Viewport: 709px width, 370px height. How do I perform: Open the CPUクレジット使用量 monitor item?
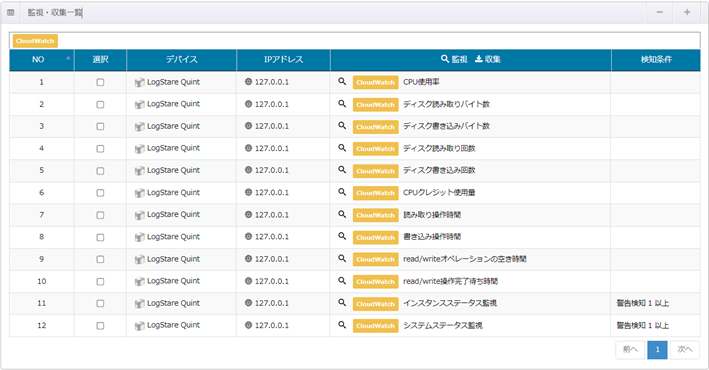(439, 193)
